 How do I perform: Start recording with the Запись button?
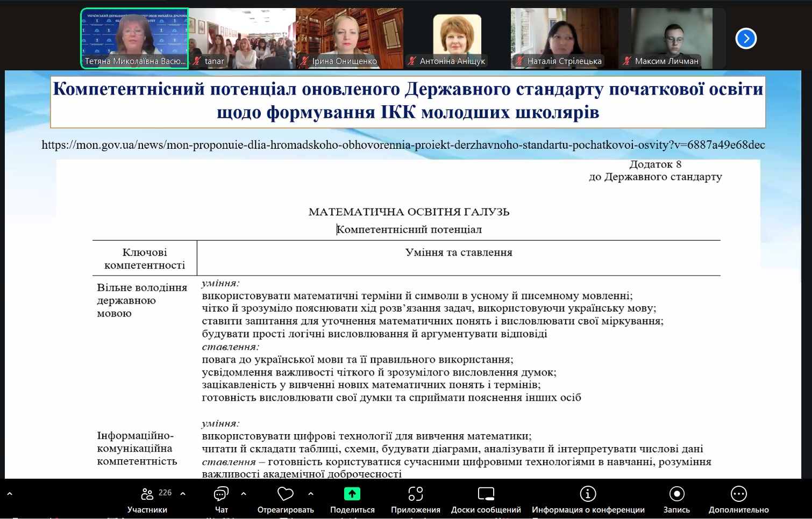click(676, 494)
